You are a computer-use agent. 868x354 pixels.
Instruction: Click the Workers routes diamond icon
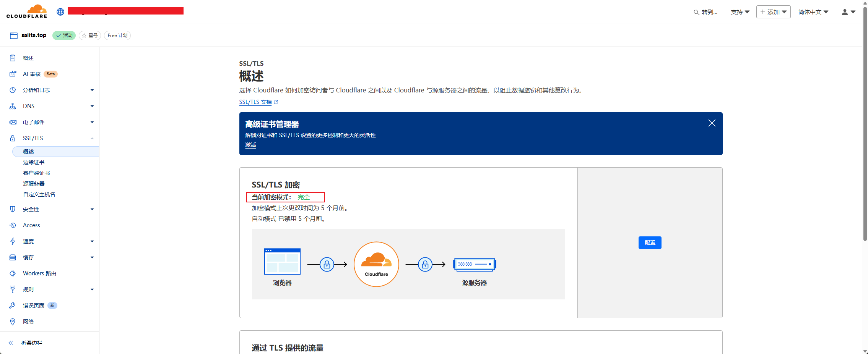[x=13, y=273]
